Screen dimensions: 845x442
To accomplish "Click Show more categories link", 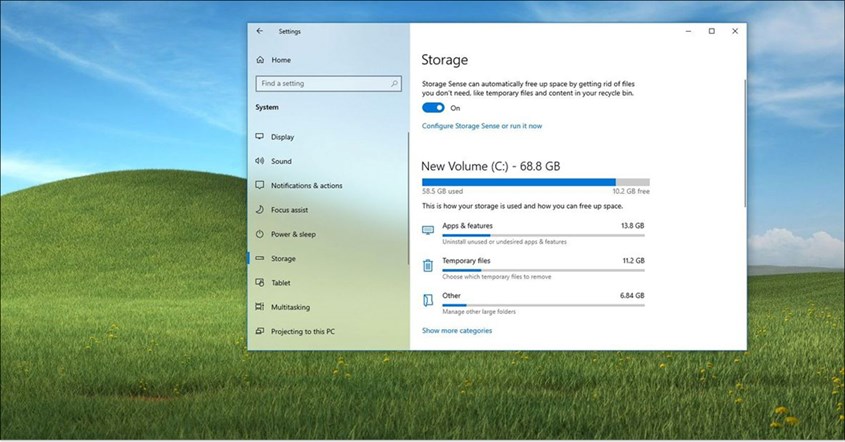I will 457,330.
